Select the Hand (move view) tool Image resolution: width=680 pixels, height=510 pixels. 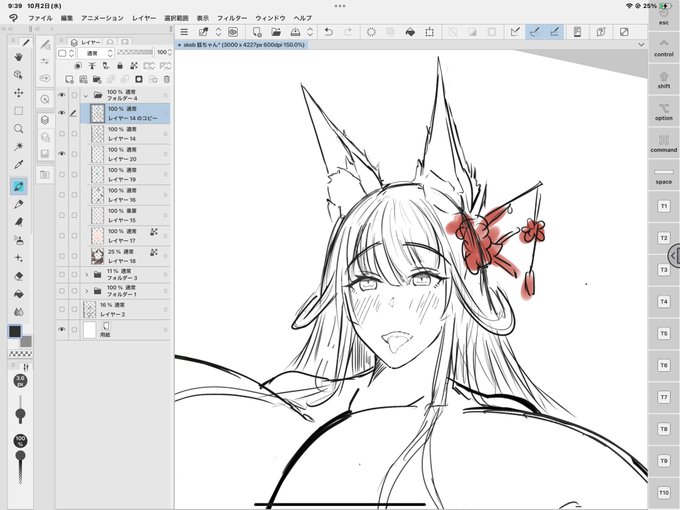[x=19, y=57]
